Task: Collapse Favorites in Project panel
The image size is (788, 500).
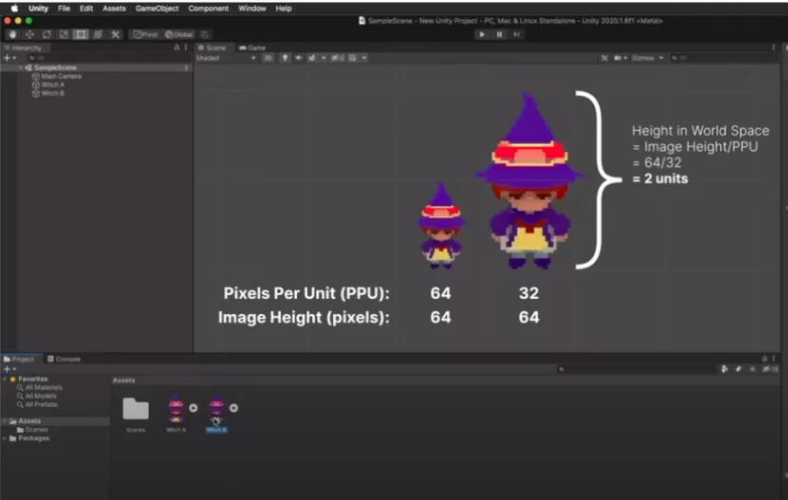Action: pos(5,379)
